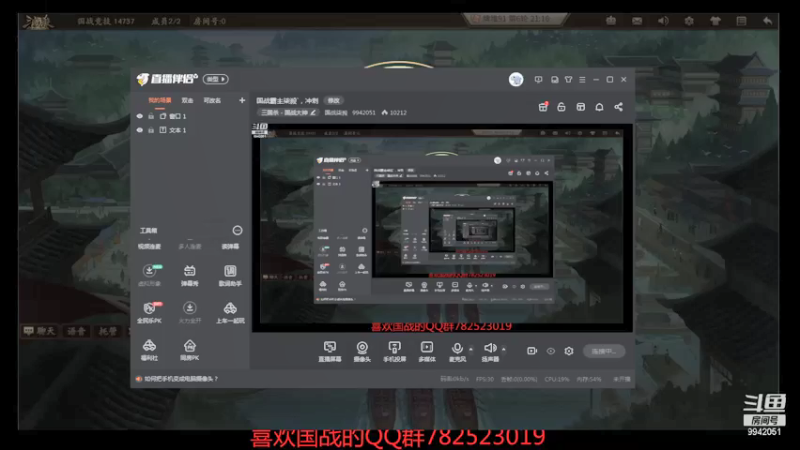The height and width of the screenshot is (450, 800).
Task: Open the mail icon in game top bar
Action: (637, 21)
